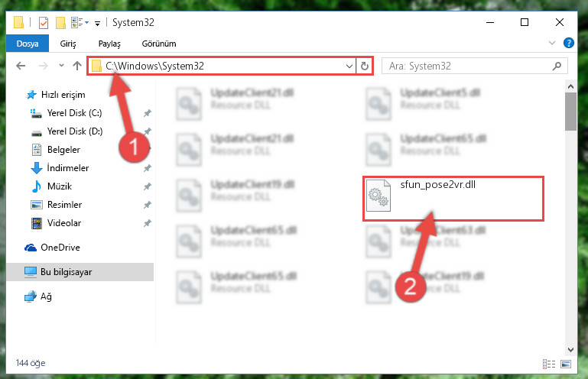Unpin Müzik with its pin icon

(x=148, y=186)
